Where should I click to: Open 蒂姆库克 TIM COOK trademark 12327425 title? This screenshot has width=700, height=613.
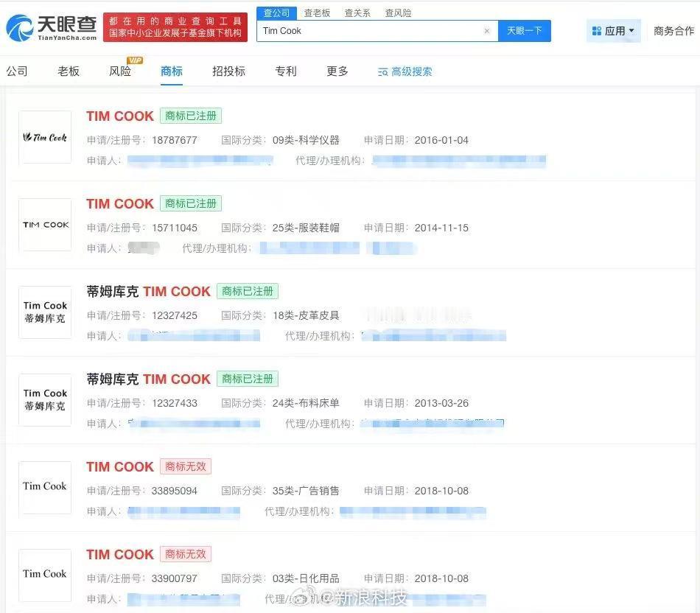[x=148, y=292]
